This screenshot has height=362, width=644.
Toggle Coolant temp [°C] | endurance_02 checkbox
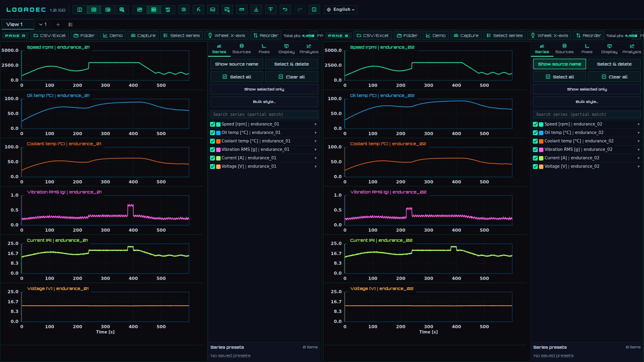tap(535, 141)
